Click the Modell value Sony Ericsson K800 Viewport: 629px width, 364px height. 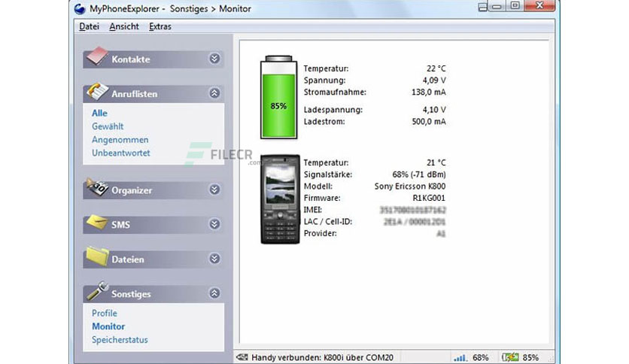(x=410, y=186)
